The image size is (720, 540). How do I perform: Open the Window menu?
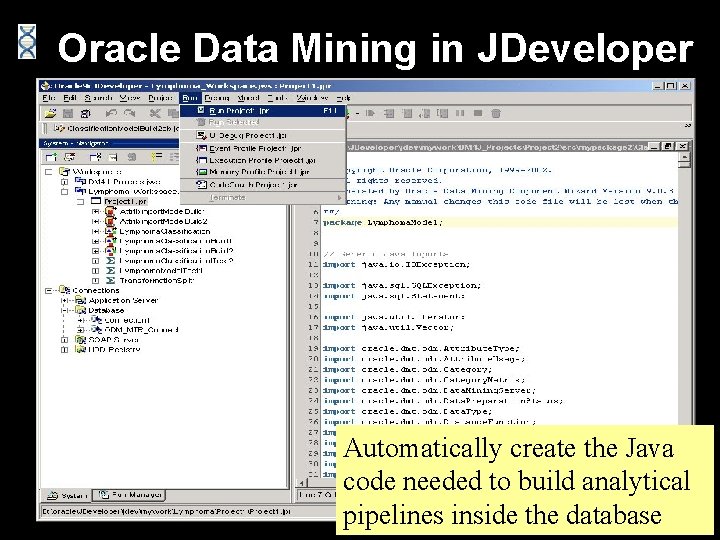point(312,98)
